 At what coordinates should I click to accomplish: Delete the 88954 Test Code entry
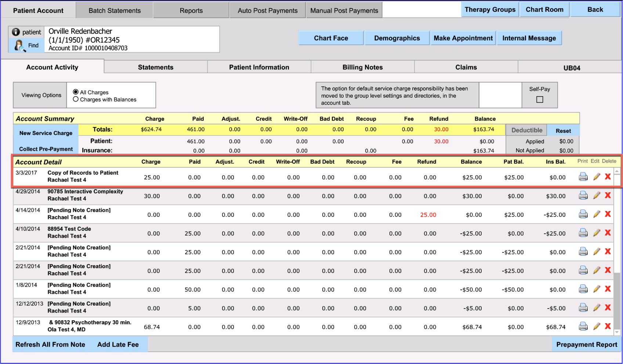coord(608,233)
